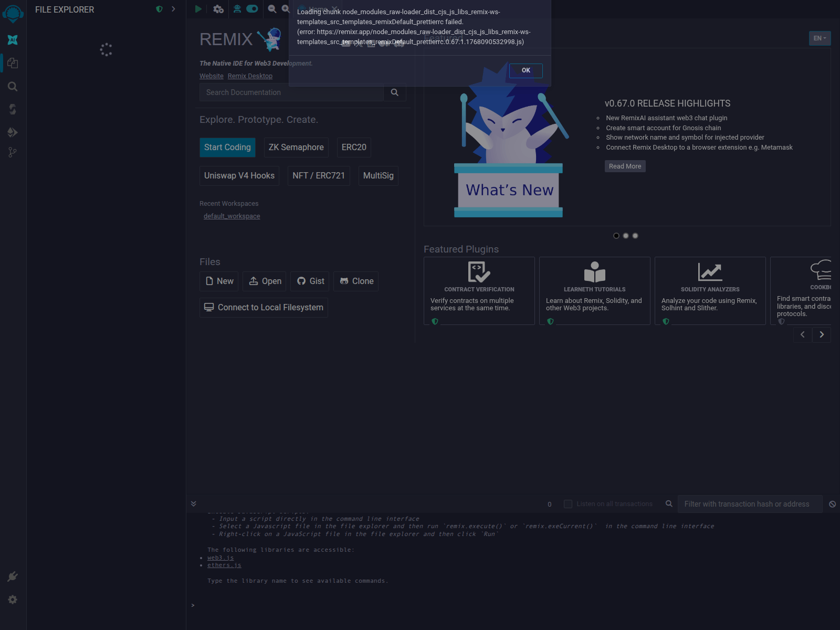Collapse the File Explorer side panel chevron
This screenshot has width=840, height=630.
173,9
